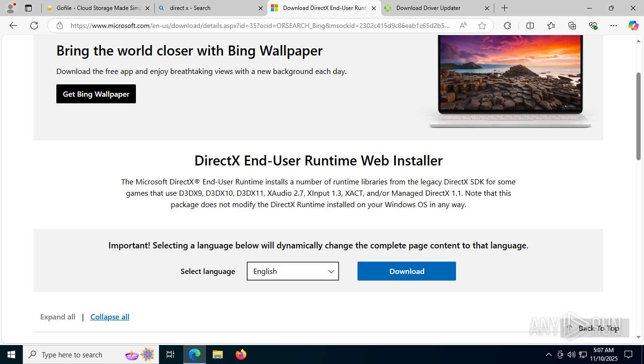The width and height of the screenshot is (644, 364).
Task: Open Browser essentials heart icon
Action: pos(593,26)
